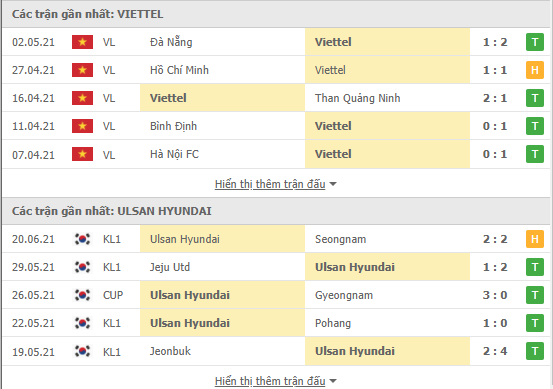This screenshot has height=389, width=553.
Task: Click the Korea flag on the 26.05.21 CUP match
Action: pos(82,295)
